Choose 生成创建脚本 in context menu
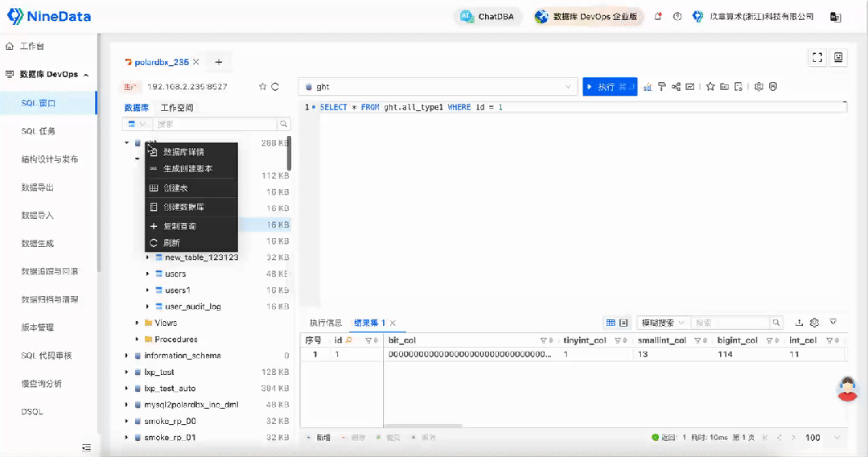This screenshot has height=457, width=868. tap(191, 168)
